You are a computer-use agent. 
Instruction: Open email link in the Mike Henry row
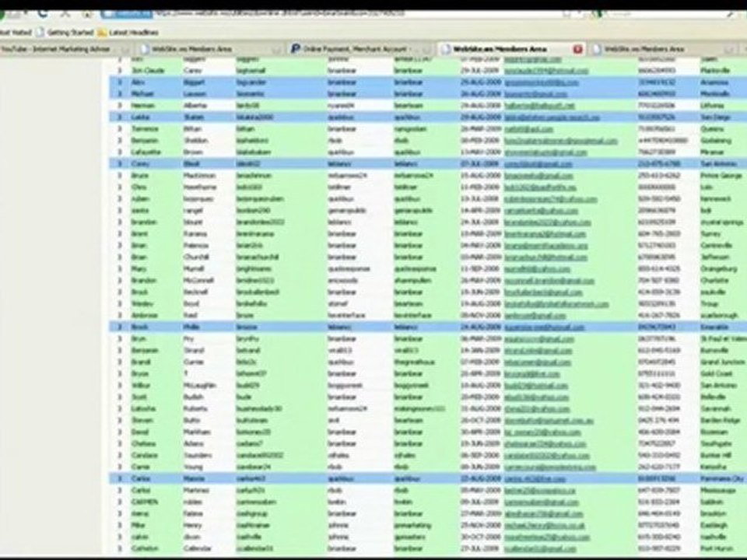point(545,526)
